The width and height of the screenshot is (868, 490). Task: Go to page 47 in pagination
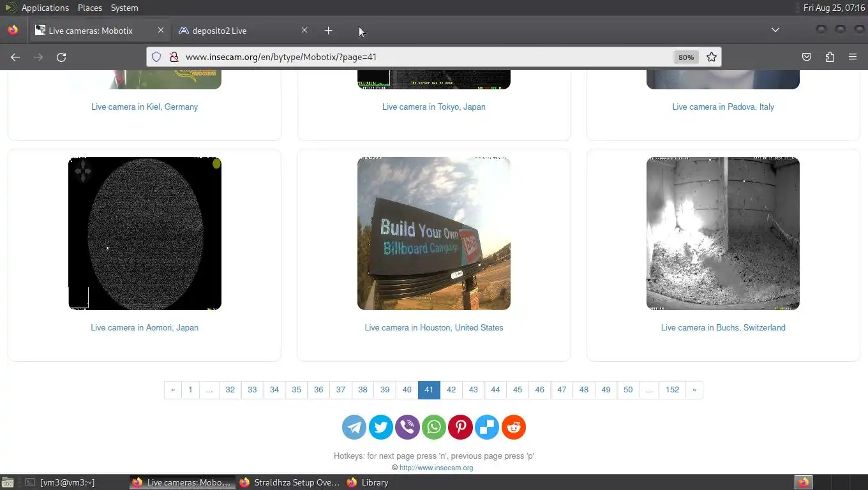pos(562,390)
